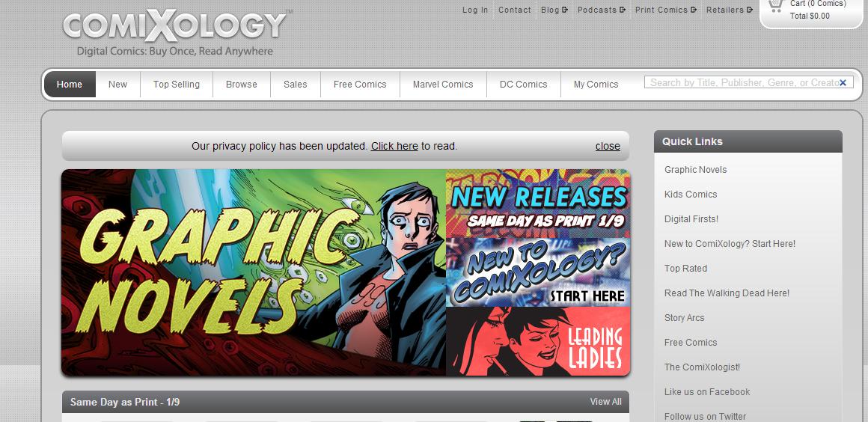
Task: Open Print Comics external link
Action: pyautogui.click(x=666, y=10)
